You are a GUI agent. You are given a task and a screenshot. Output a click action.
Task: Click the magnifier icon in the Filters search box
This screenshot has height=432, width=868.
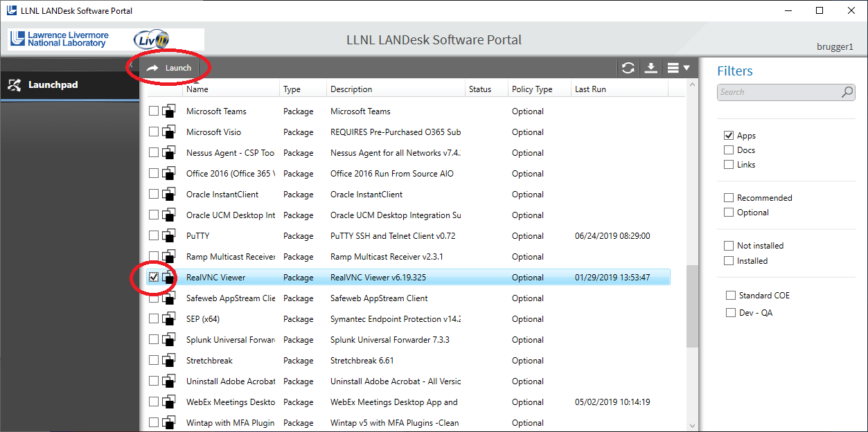click(847, 91)
